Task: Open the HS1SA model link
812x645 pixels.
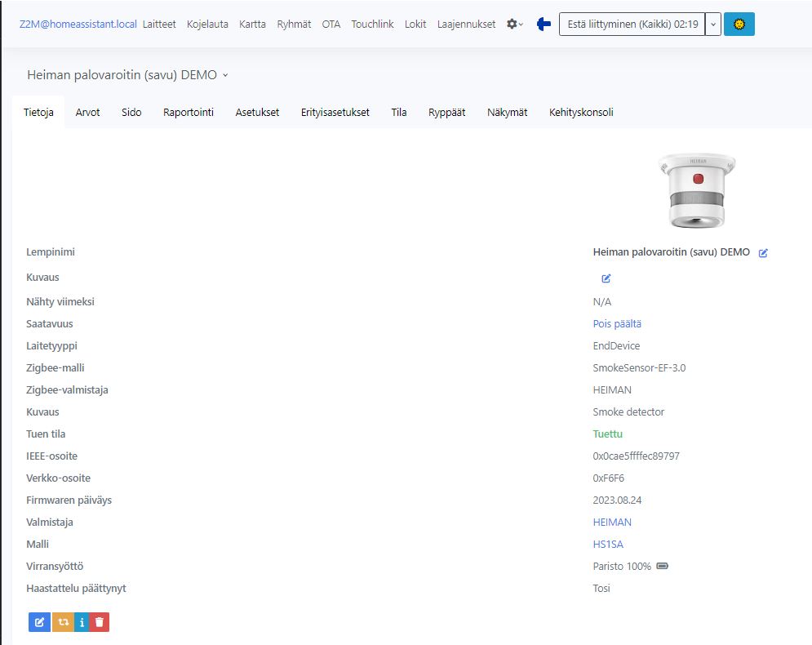Action: 608,544
